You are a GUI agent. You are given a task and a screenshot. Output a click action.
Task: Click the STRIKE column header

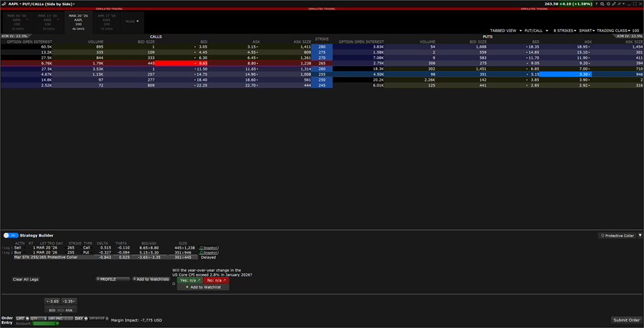(x=322, y=39)
